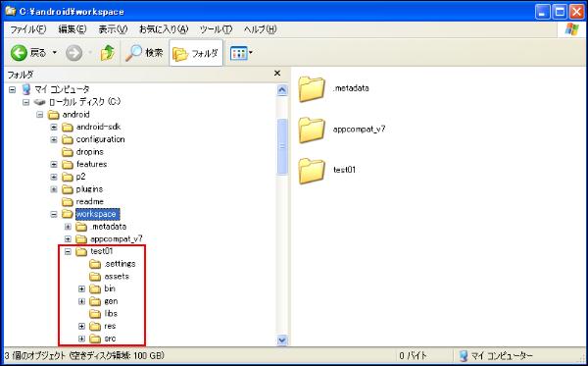The image size is (588, 366).
Task: Click the folder tree scroll-down arrow
Action: pyautogui.click(x=282, y=340)
